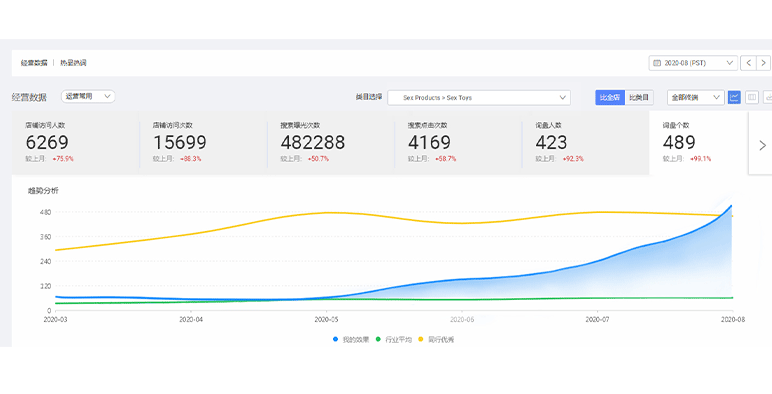772x394 pixels.
Task: Switch to line chart view icon
Action: [734, 97]
